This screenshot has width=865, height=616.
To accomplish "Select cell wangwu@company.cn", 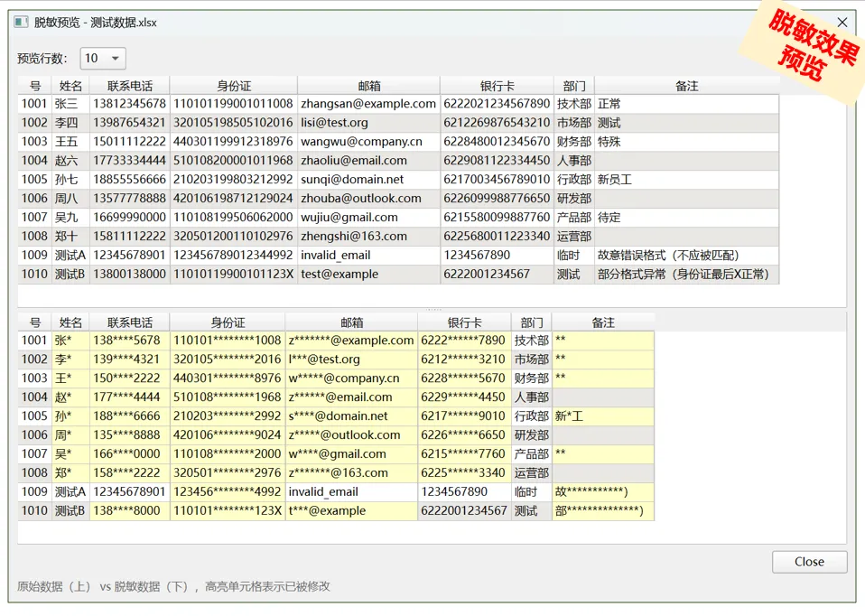I will click(368, 141).
